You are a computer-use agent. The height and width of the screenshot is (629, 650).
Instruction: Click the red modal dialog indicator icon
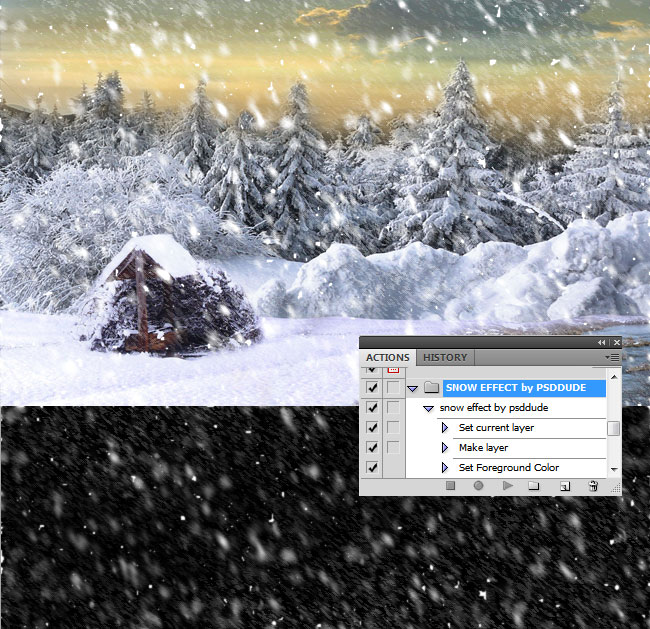(x=393, y=369)
